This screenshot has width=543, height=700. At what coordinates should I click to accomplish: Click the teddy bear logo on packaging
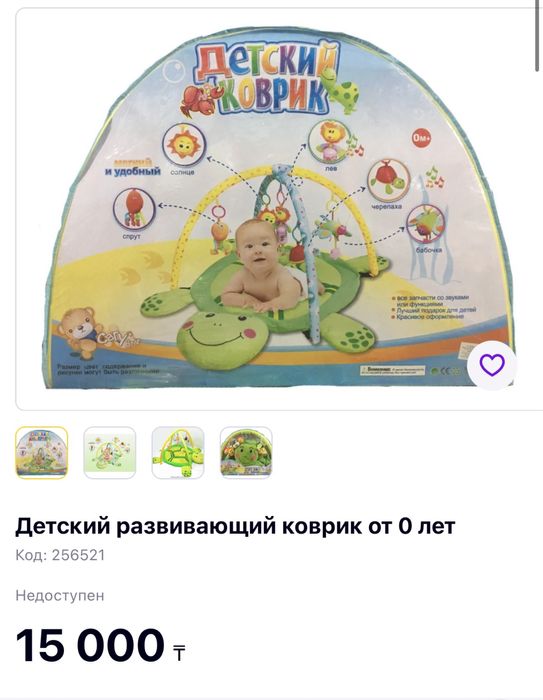pyautogui.click(x=79, y=331)
